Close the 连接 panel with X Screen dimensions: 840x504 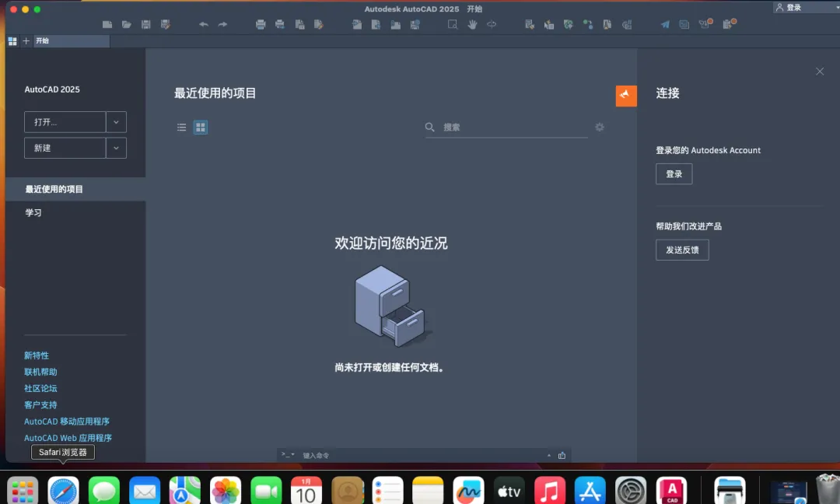[820, 72]
